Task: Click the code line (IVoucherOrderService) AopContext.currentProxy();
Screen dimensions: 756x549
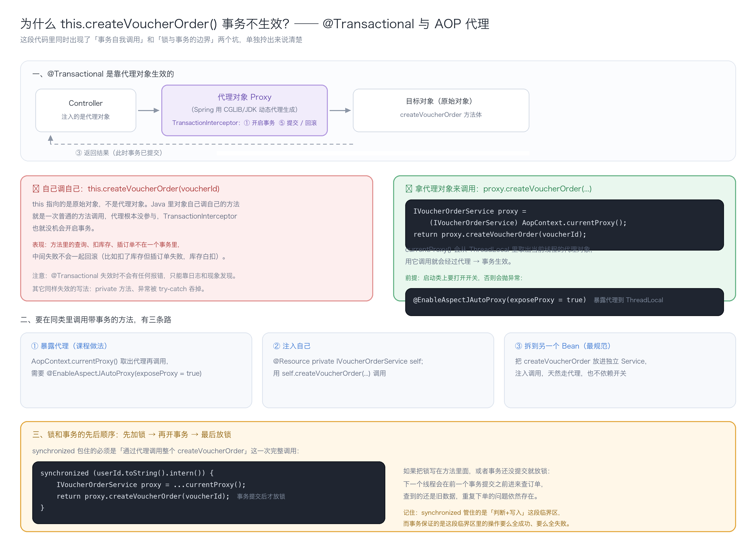Action: [x=528, y=223]
